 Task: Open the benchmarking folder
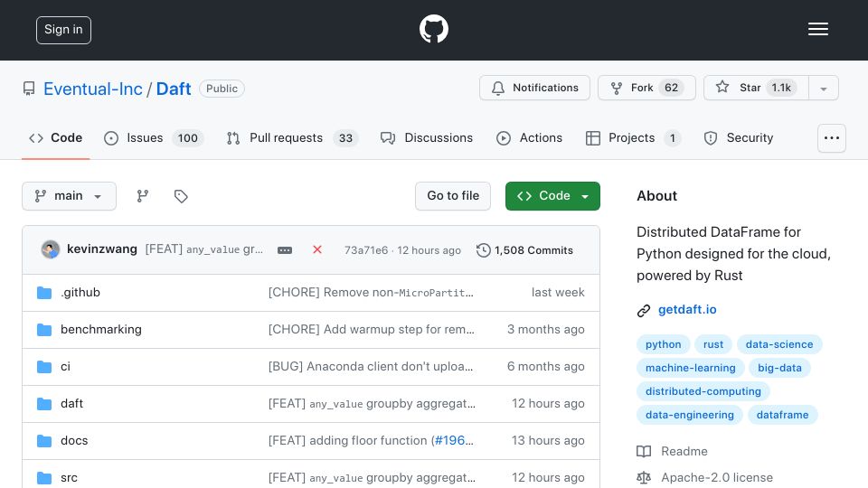pos(100,329)
